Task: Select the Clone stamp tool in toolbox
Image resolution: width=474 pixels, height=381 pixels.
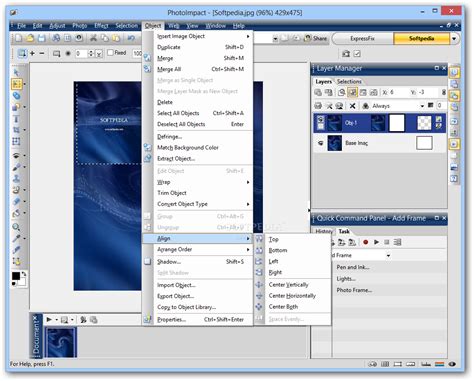Action: click(16, 179)
